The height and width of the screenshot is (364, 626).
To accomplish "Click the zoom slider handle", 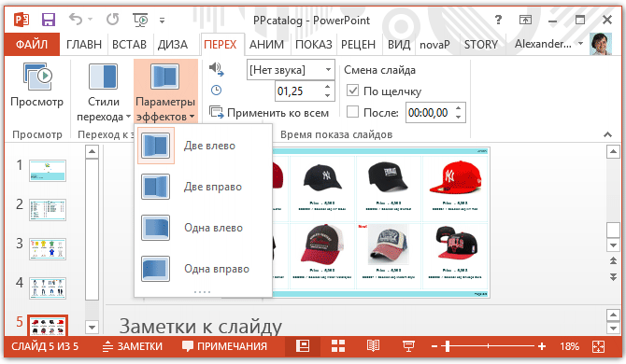I will point(448,346).
